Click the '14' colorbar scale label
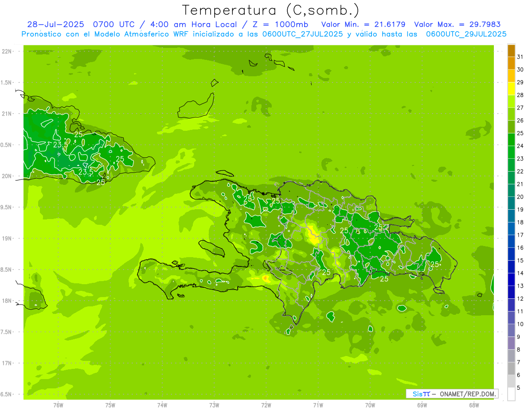This screenshot has width=532, height=411. click(x=520, y=273)
